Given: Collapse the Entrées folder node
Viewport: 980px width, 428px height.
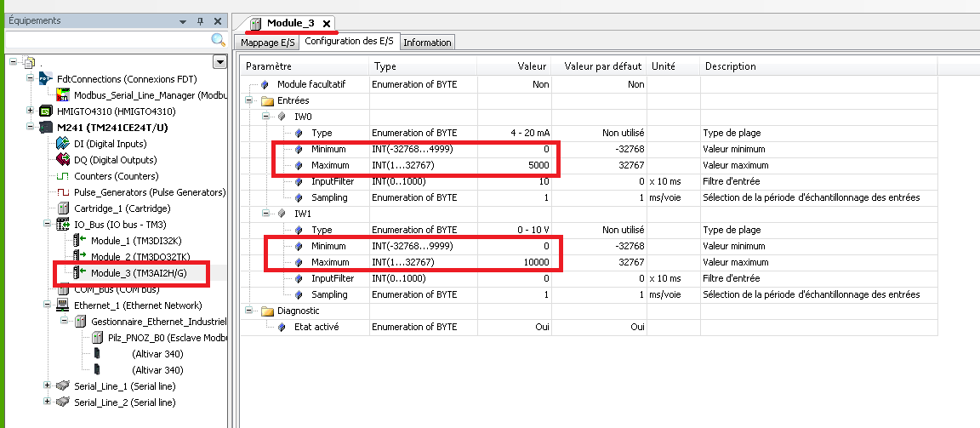Looking at the screenshot, I should coord(249,100).
